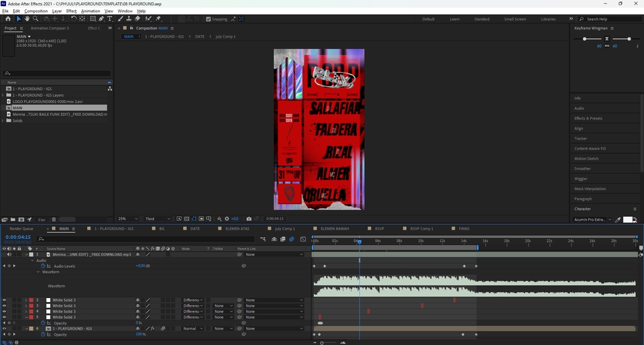Click the Search Help field

pos(610,19)
